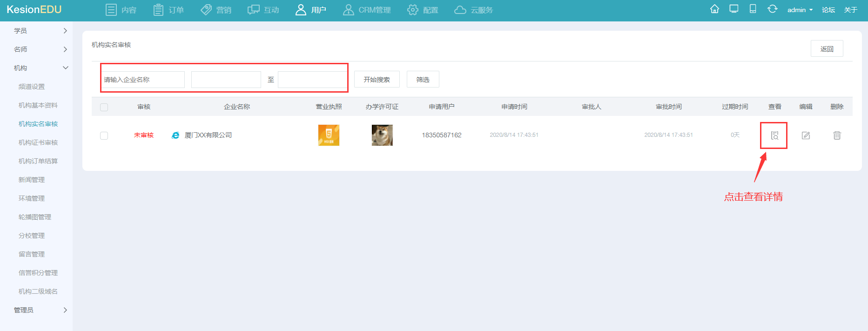
Task: Expand the 名师 sidebar section
Action: (x=40, y=49)
